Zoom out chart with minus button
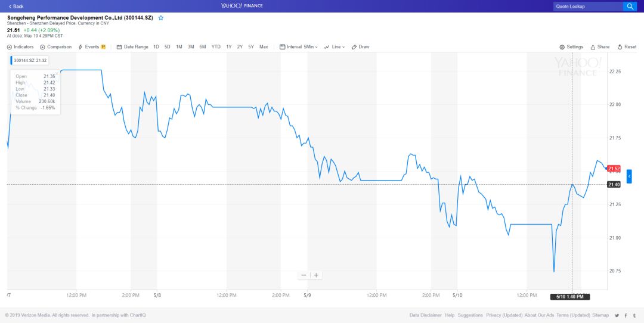The image size is (644, 323). [304, 275]
